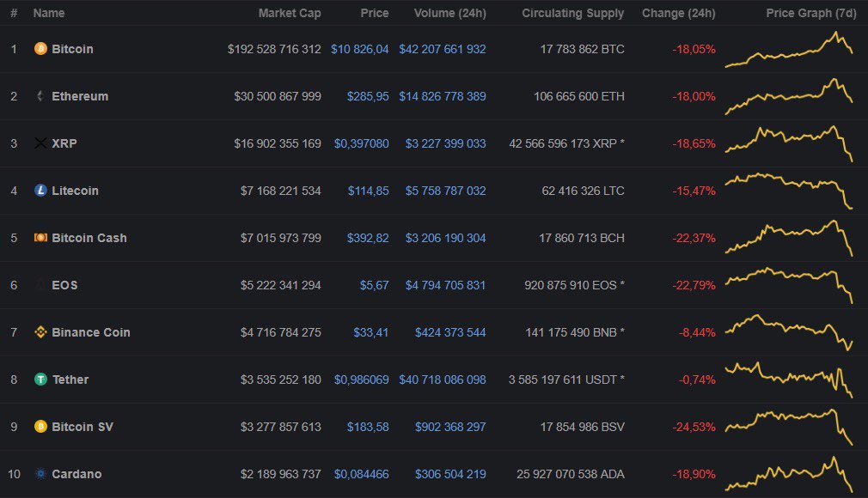Image resolution: width=868 pixels, height=498 pixels.
Task: Click the Bitcoin coin logo icon
Action: pyautogui.click(x=40, y=49)
